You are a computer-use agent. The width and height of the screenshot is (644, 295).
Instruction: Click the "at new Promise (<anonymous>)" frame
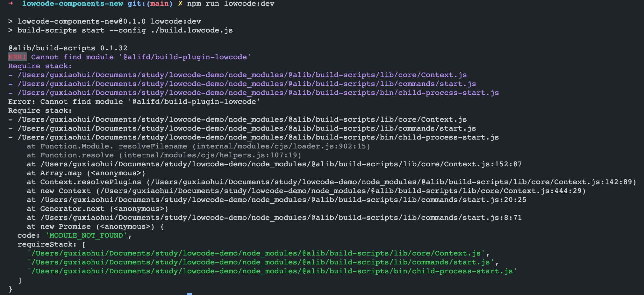[x=95, y=227]
